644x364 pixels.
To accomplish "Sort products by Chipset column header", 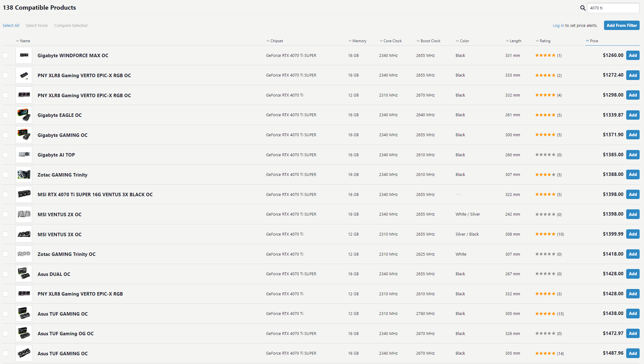I will (x=276, y=41).
